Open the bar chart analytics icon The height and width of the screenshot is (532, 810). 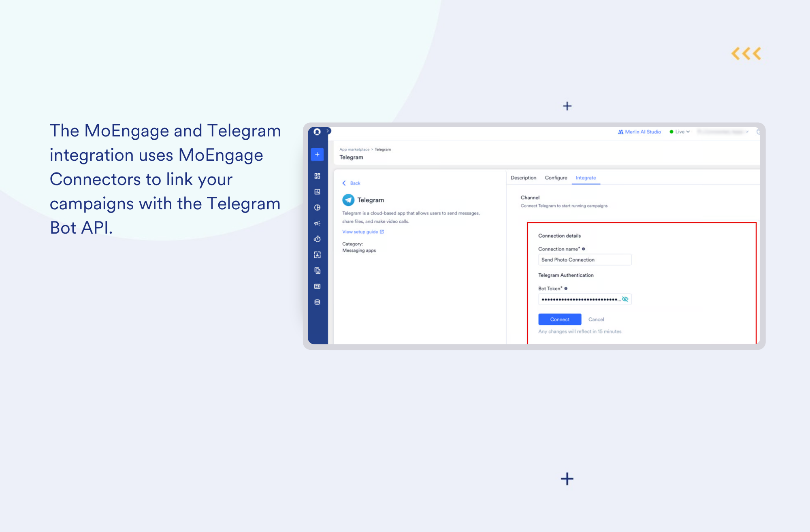pyautogui.click(x=317, y=192)
